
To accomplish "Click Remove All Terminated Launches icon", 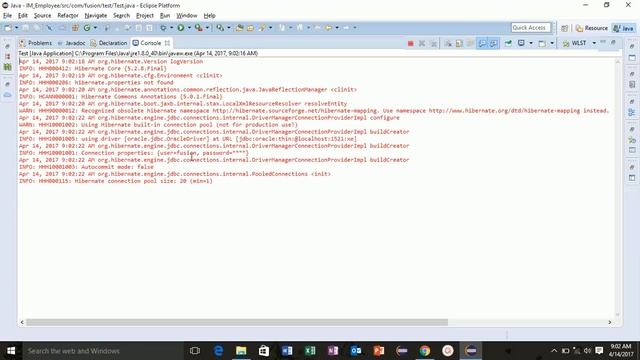I will [x=433, y=43].
